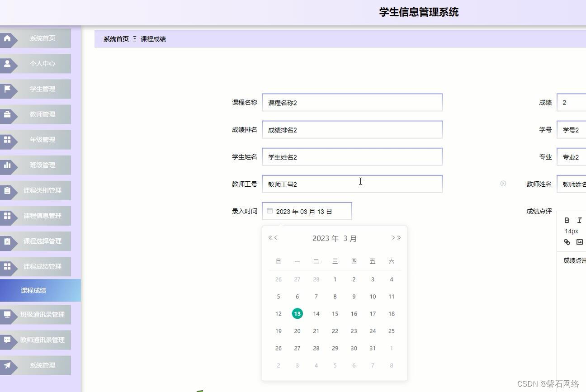This screenshot has height=392, width=586.
Task: Click the insert hyperlink icon
Action: (x=567, y=242)
